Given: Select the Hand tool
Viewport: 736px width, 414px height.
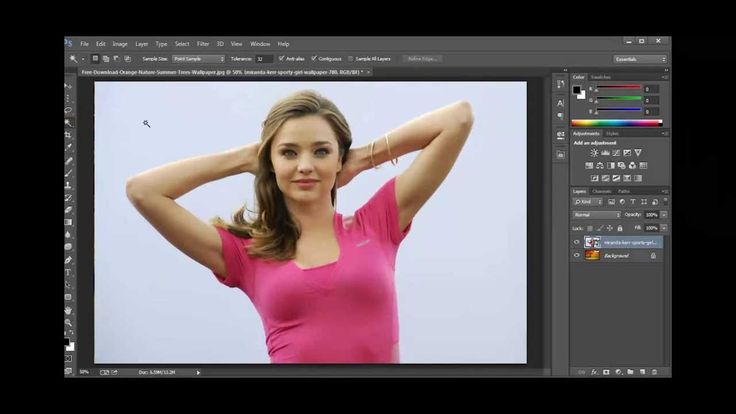Looking at the screenshot, I should click(x=69, y=310).
